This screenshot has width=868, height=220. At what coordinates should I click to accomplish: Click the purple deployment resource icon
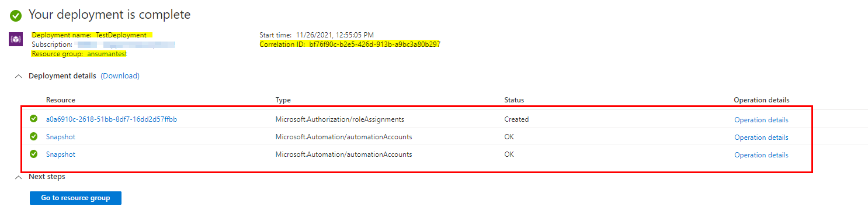[x=16, y=39]
